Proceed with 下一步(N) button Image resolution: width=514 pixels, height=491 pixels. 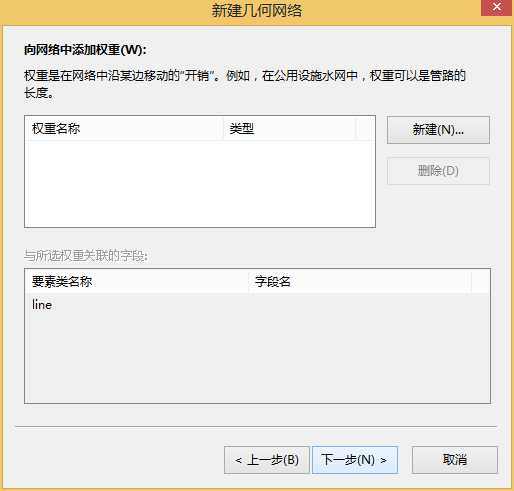[355, 460]
